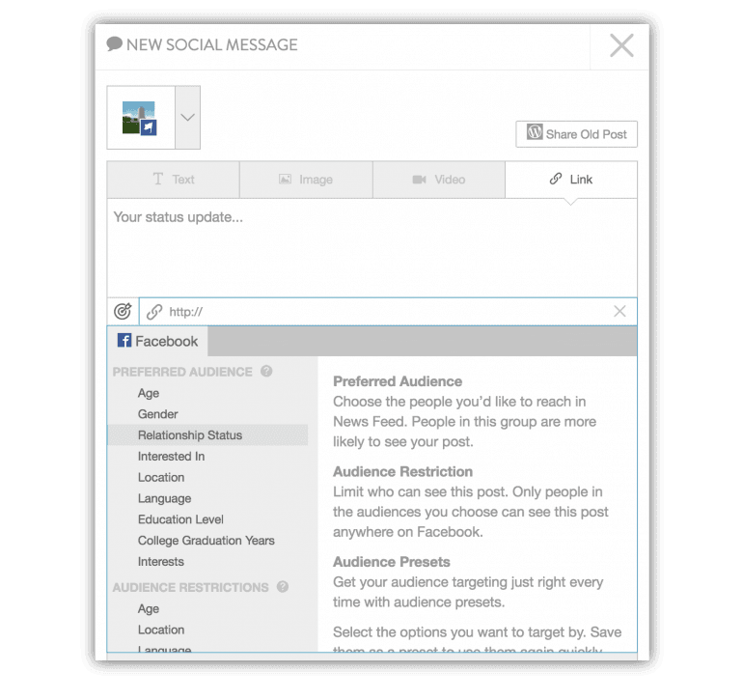Switch to the Image tab
Viewport: 743px width, 700px height.
[x=306, y=180]
